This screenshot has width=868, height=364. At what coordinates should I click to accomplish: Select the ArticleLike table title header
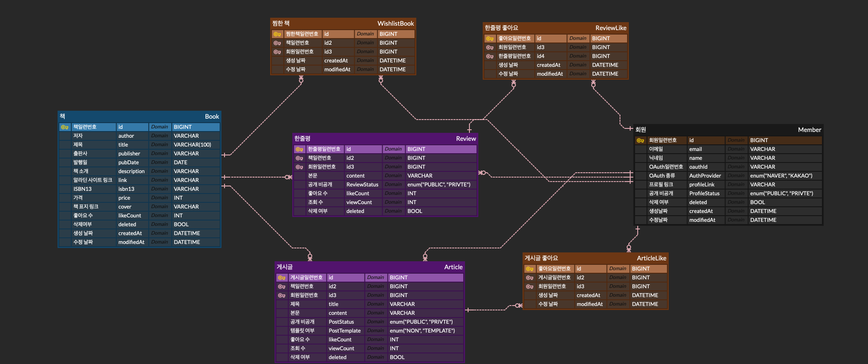coord(596,258)
